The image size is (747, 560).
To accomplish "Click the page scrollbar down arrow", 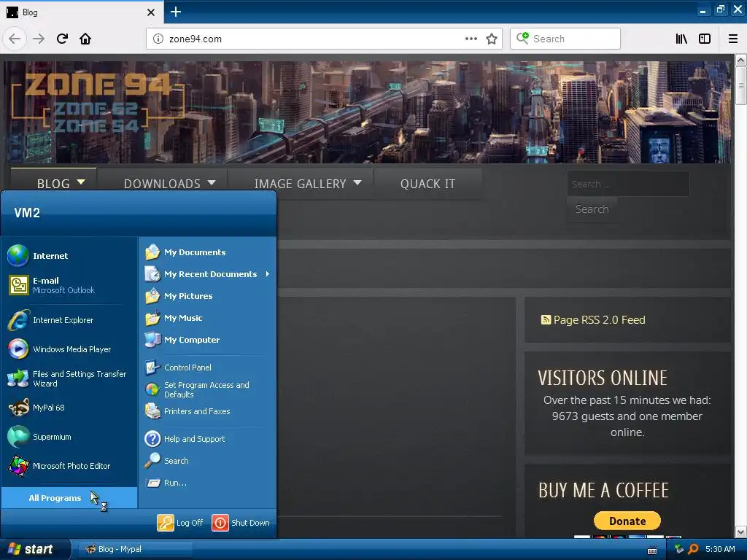I will [x=741, y=531].
